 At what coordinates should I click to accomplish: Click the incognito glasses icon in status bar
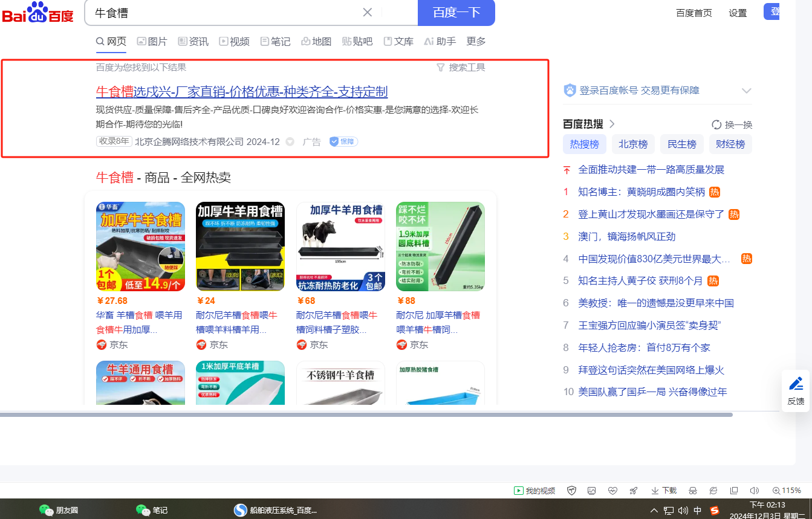point(693,491)
